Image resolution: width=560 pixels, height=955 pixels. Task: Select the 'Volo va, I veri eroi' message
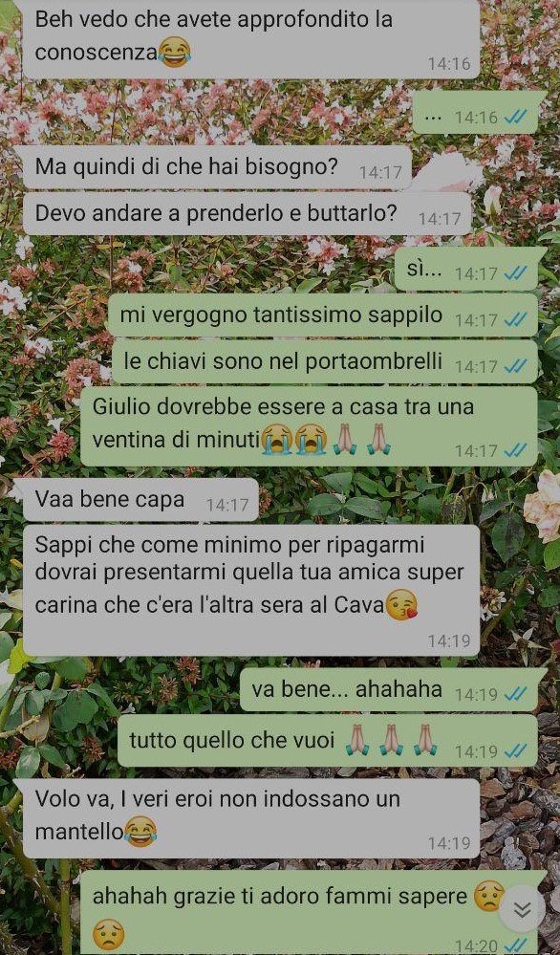(251, 818)
